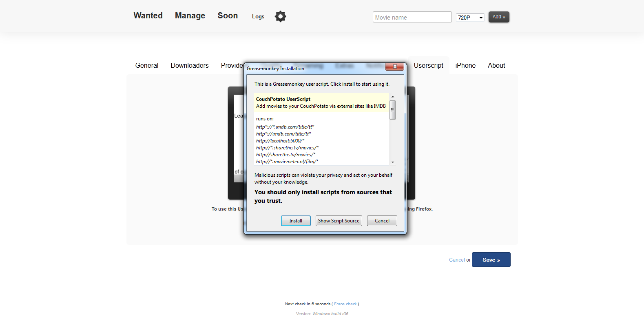644x322 pixels.
Task: Click the Windows build r36 version text
Action: pos(330,314)
